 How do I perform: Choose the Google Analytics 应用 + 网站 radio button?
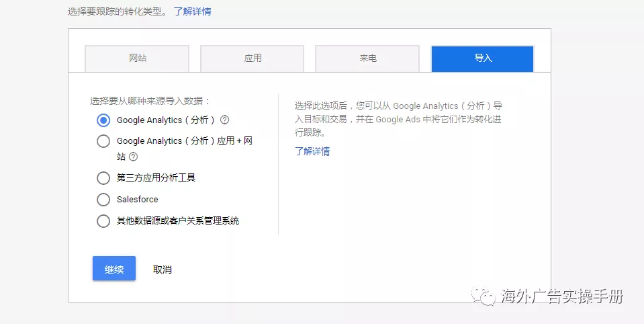pos(103,141)
